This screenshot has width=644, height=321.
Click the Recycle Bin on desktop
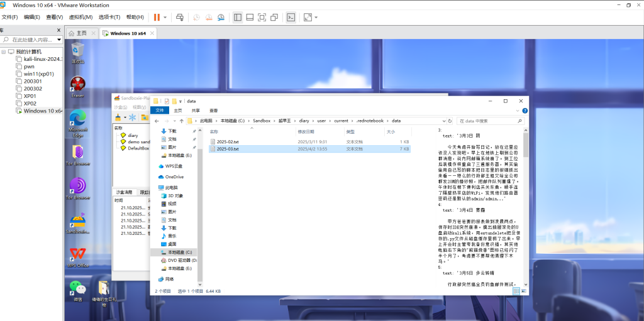[x=77, y=52]
